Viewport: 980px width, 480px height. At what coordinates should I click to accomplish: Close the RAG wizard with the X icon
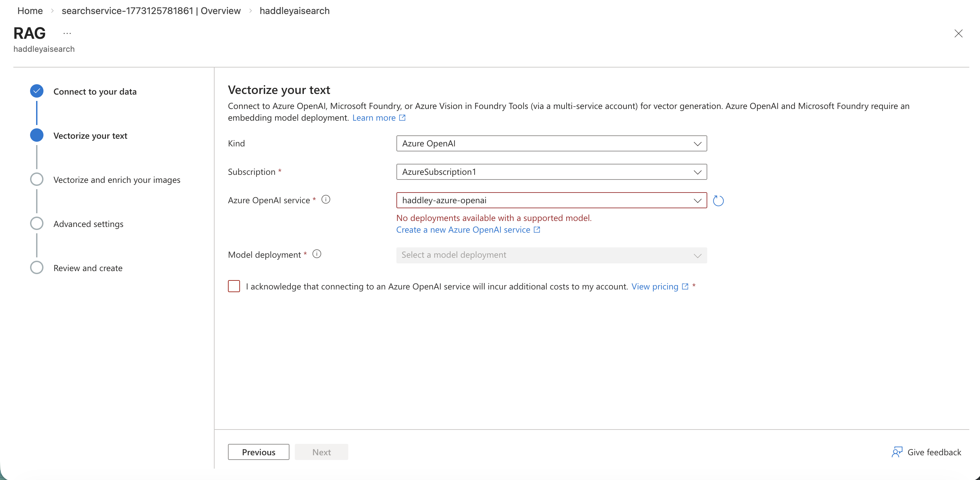[x=959, y=34]
